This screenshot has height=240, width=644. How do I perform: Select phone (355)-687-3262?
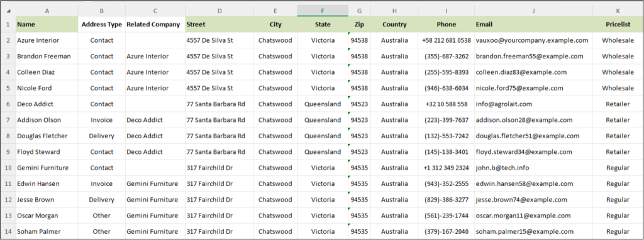point(447,57)
